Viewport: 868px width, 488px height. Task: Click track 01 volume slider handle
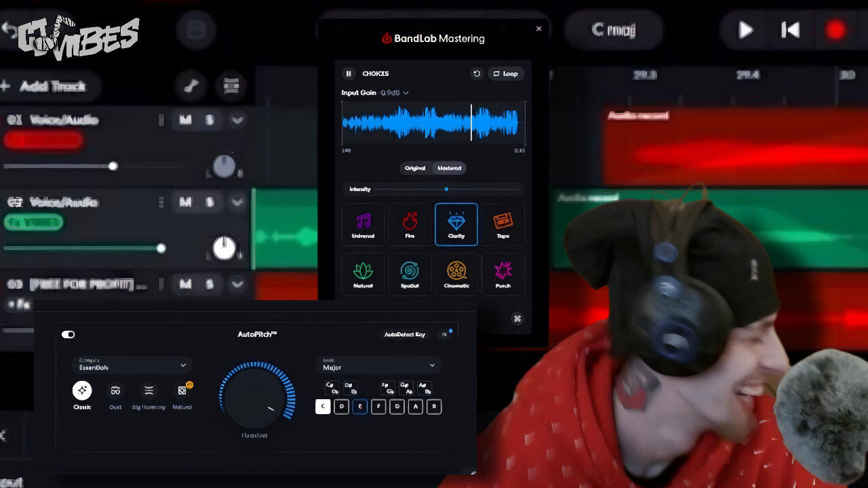tap(113, 166)
